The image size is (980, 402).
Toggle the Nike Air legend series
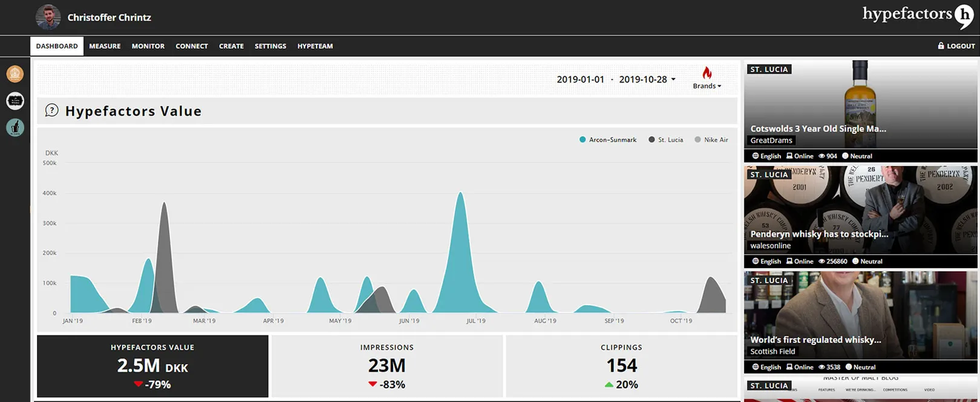point(711,139)
